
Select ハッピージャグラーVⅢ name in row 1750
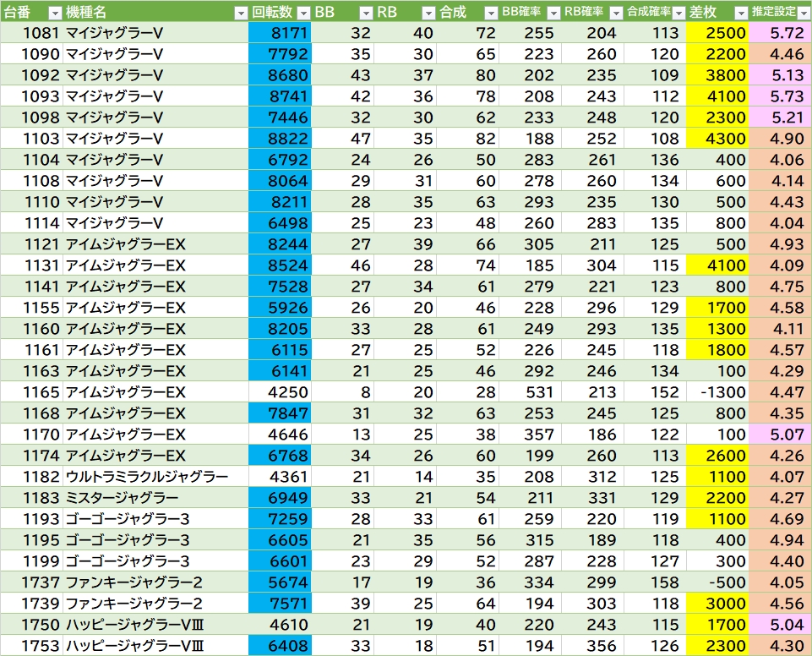[155, 625]
